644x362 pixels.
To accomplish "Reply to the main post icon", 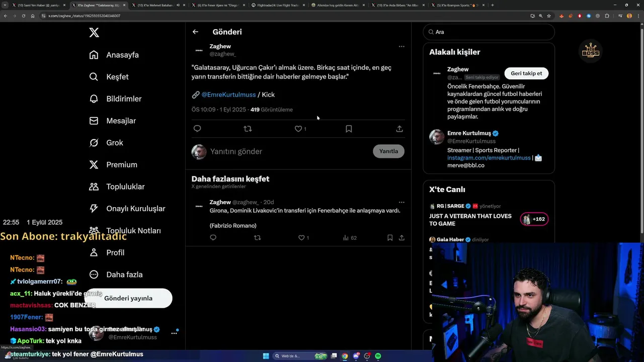I will [x=197, y=129].
